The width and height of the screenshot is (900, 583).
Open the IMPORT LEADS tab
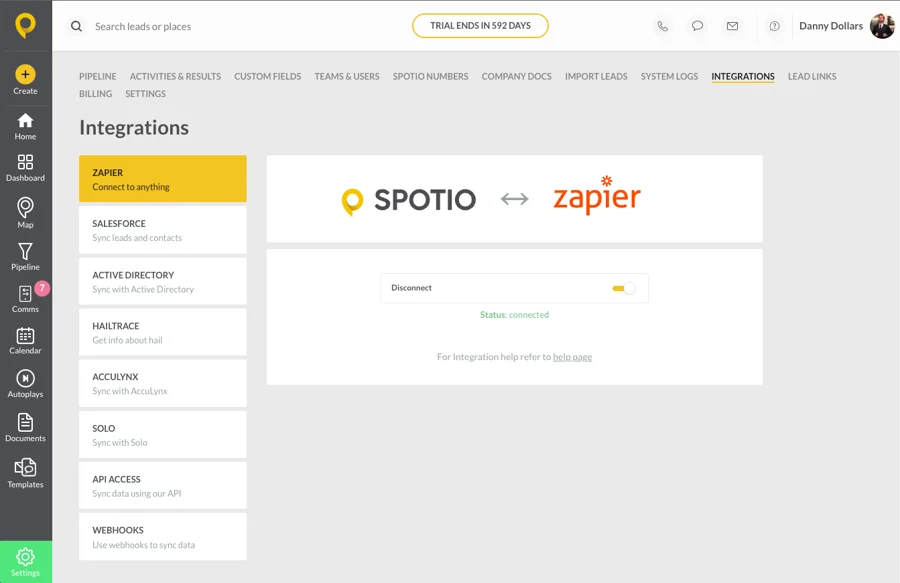click(x=596, y=76)
